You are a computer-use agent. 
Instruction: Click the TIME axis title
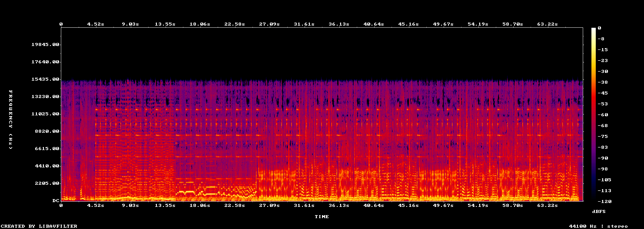(x=322, y=216)
